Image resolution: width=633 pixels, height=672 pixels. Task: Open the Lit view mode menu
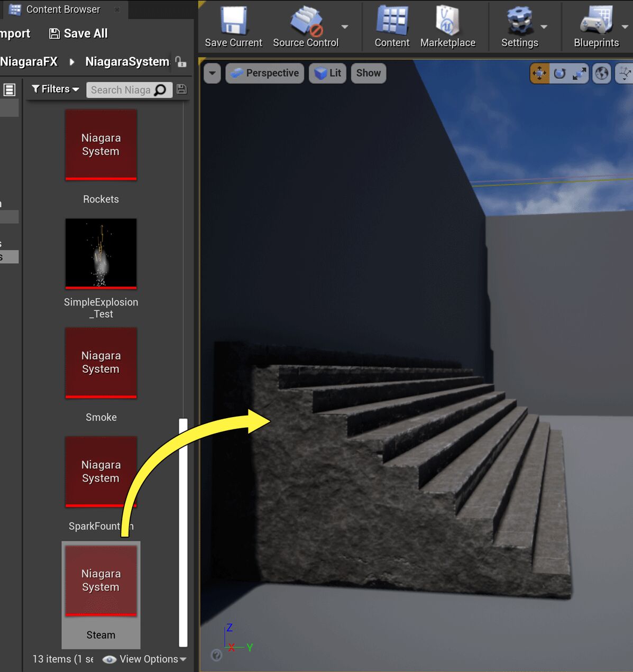[327, 73]
